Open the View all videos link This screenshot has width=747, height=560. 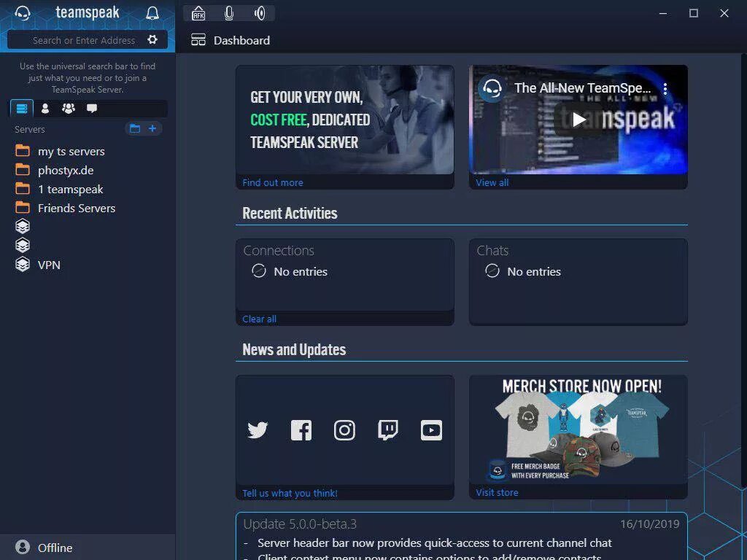coord(492,182)
